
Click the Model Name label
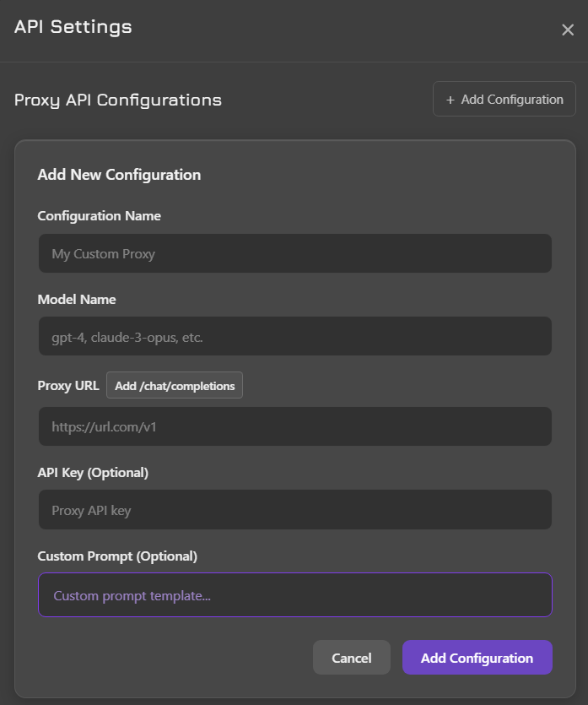click(x=77, y=300)
